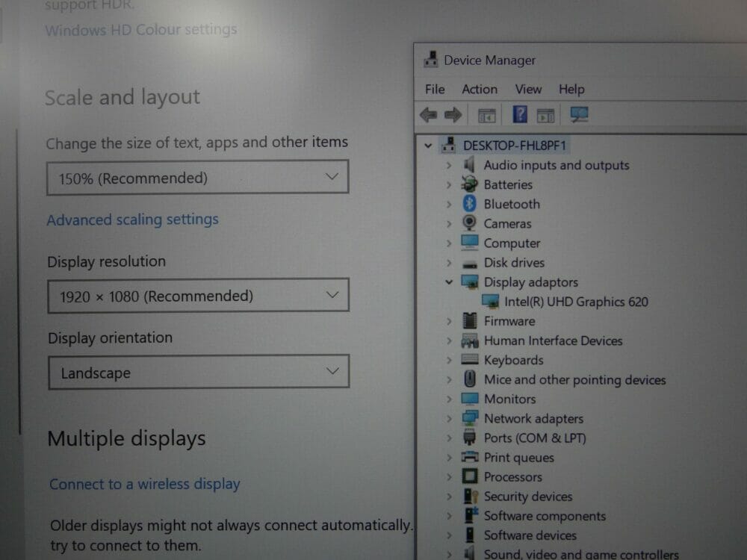Click Connect to a wireless display link
The width and height of the screenshot is (747, 560).
[145, 484]
